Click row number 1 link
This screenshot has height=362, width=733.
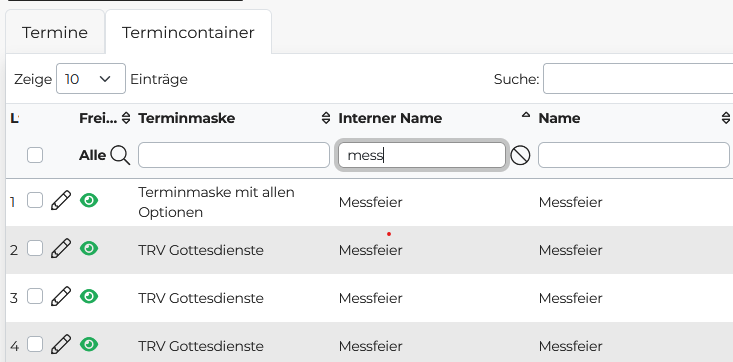(13, 202)
